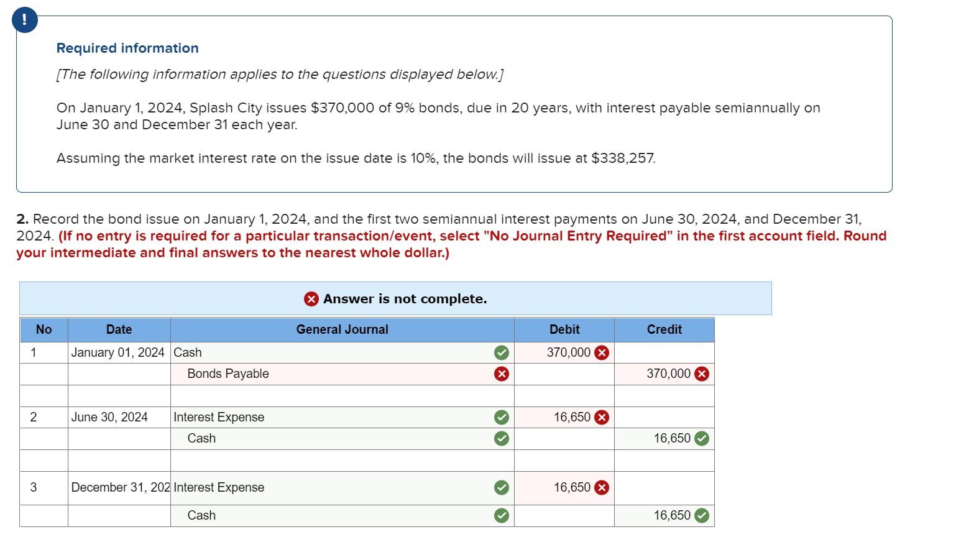Click entry number 3 cell
This screenshot has height=560, width=961.
[x=44, y=488]
